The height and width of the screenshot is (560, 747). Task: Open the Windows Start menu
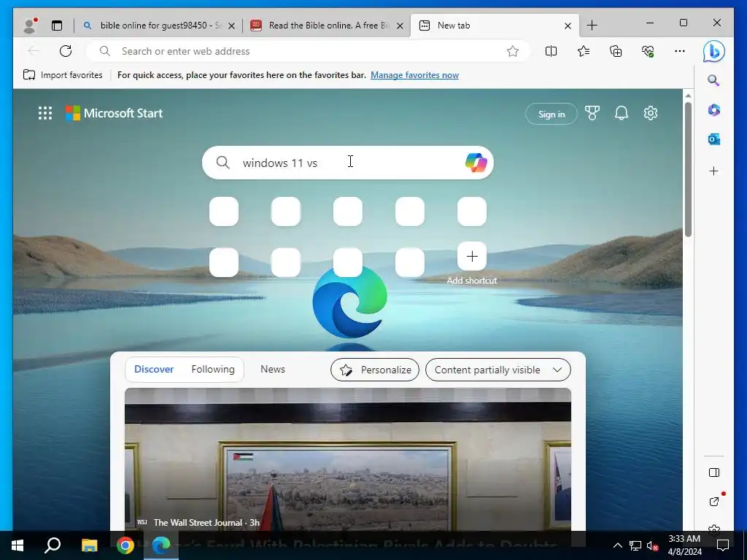(x=18, y=545)
